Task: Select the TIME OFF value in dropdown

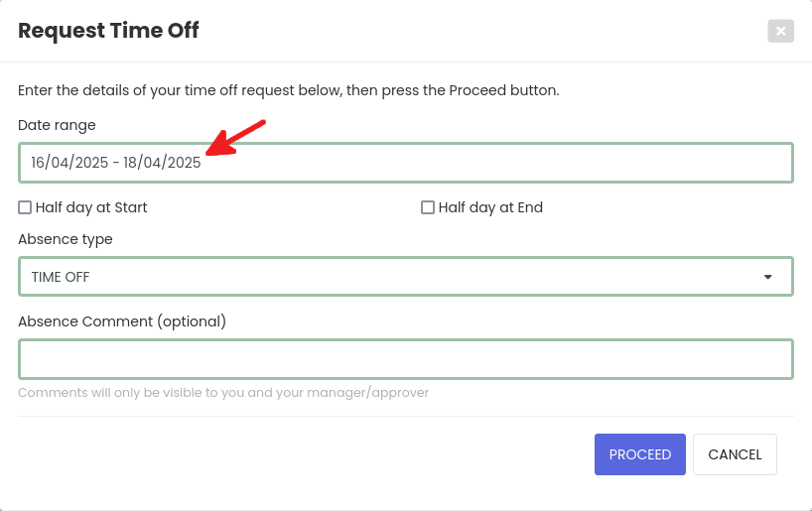Action: (x=61, y=277)
